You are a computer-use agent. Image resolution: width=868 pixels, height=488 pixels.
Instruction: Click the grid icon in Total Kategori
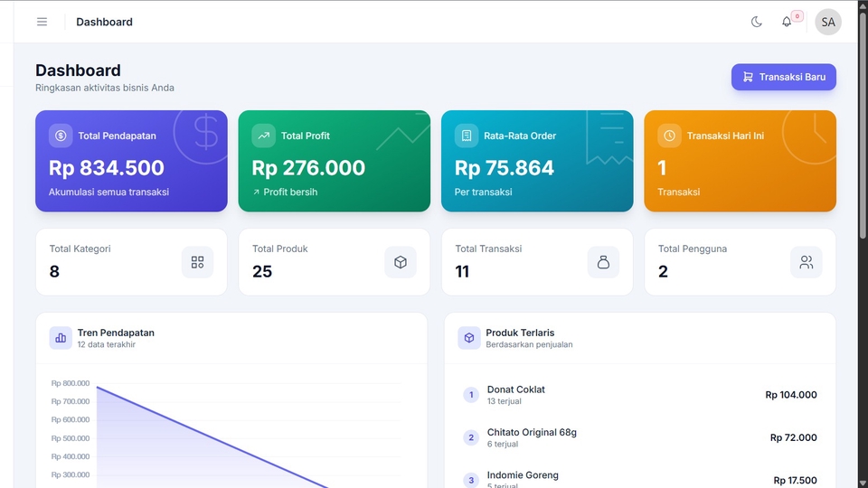198,262
